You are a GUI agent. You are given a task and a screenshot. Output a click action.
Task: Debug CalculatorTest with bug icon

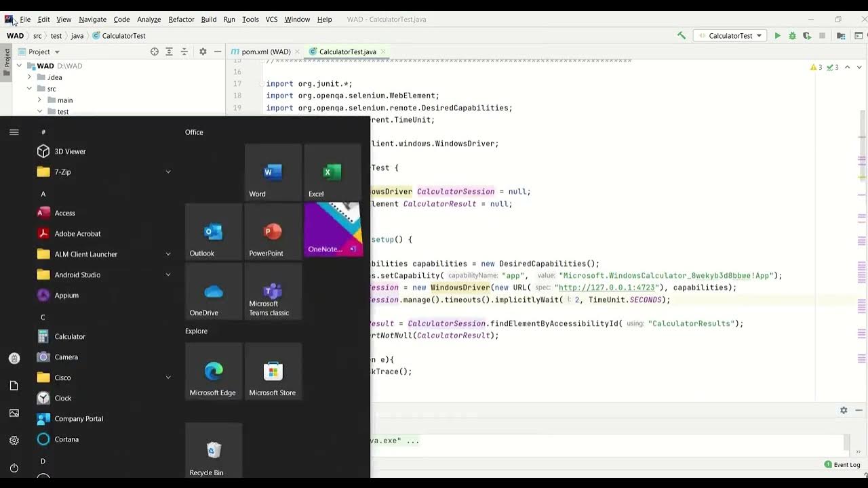coord(792,36)
